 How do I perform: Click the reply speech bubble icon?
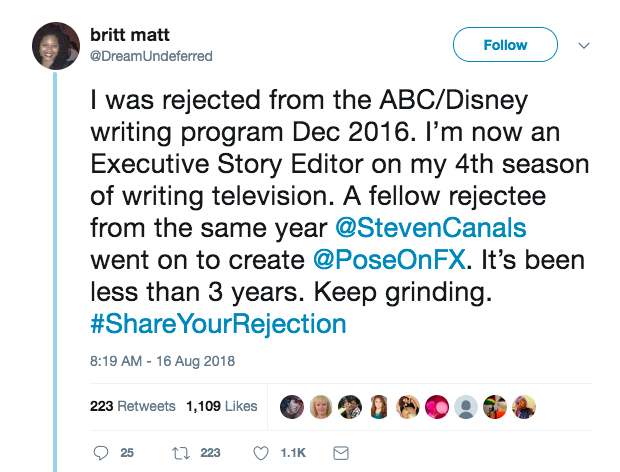(x=100, y=453)
